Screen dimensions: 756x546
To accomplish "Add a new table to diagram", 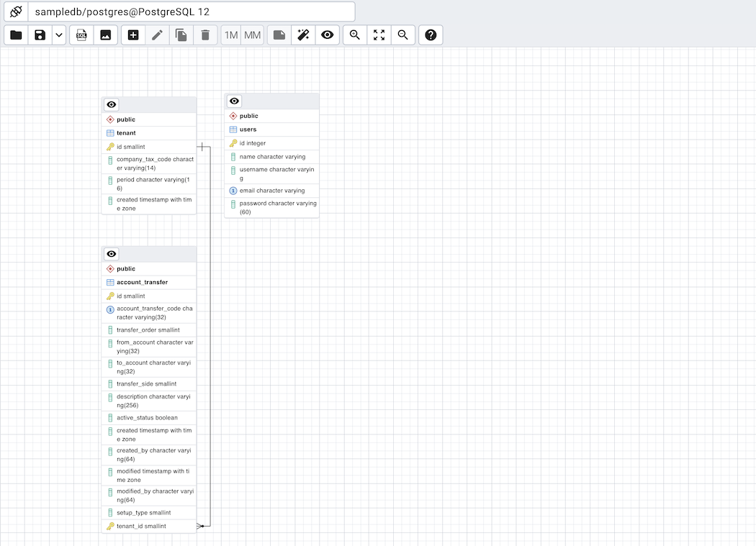I will point(133,35).
